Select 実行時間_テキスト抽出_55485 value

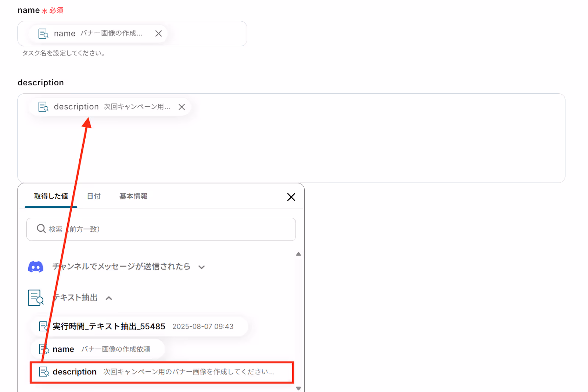140,326
